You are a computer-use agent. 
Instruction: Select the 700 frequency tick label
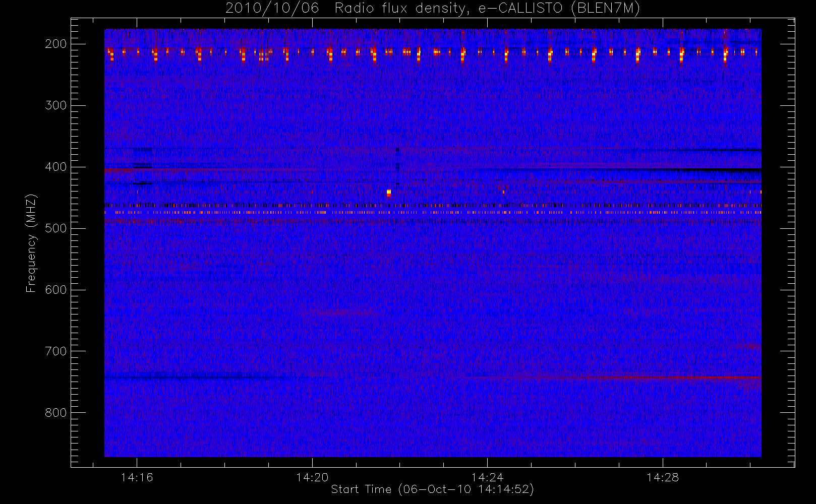tap(55, 351)
